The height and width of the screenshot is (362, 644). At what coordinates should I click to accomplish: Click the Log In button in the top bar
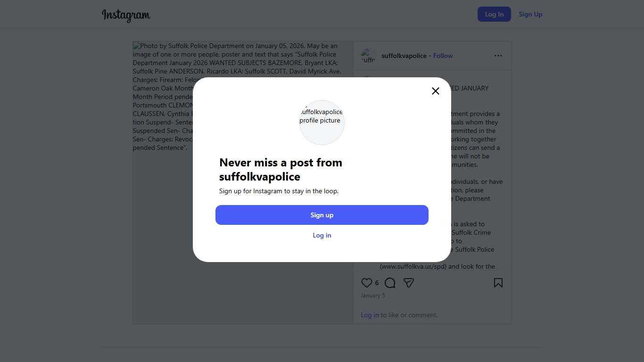[x=494, y=14]
